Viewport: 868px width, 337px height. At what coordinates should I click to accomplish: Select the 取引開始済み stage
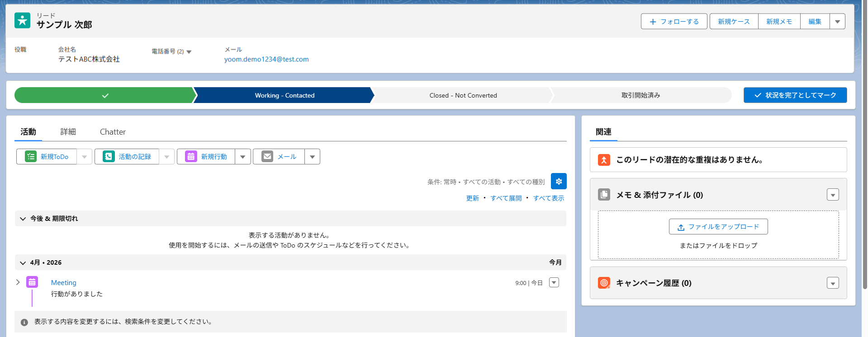pos(640,95)
